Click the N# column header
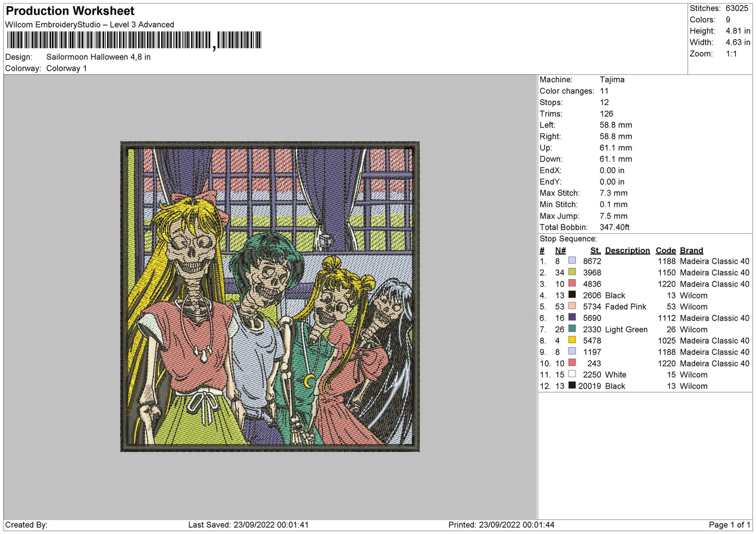Viewport: 756px width, 534px height. pos(560,251)
